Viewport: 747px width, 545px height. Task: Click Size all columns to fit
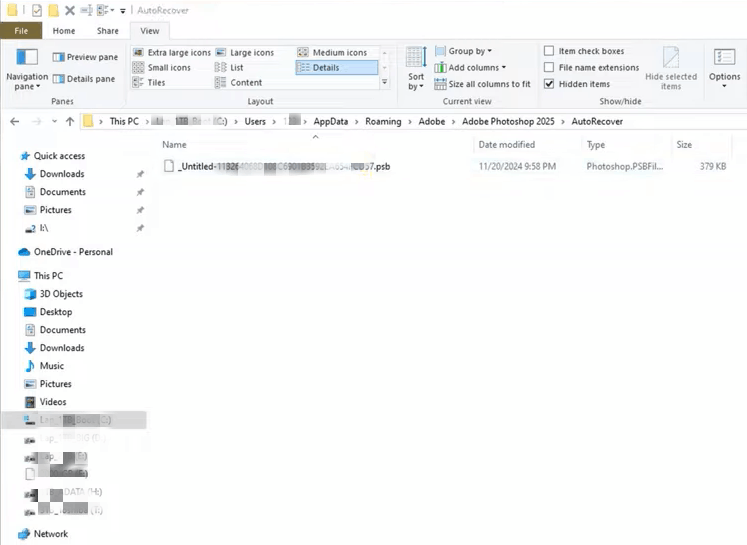point(482,84)
